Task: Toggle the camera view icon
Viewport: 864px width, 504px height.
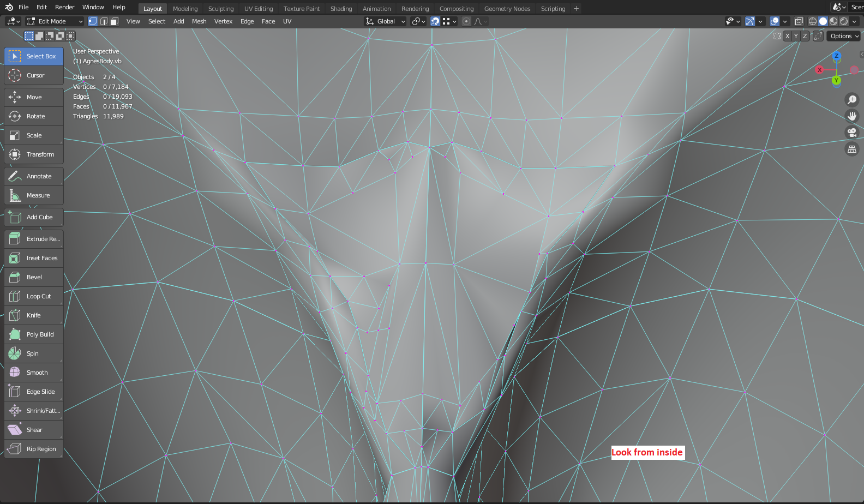Action: [x=851, y=133]
